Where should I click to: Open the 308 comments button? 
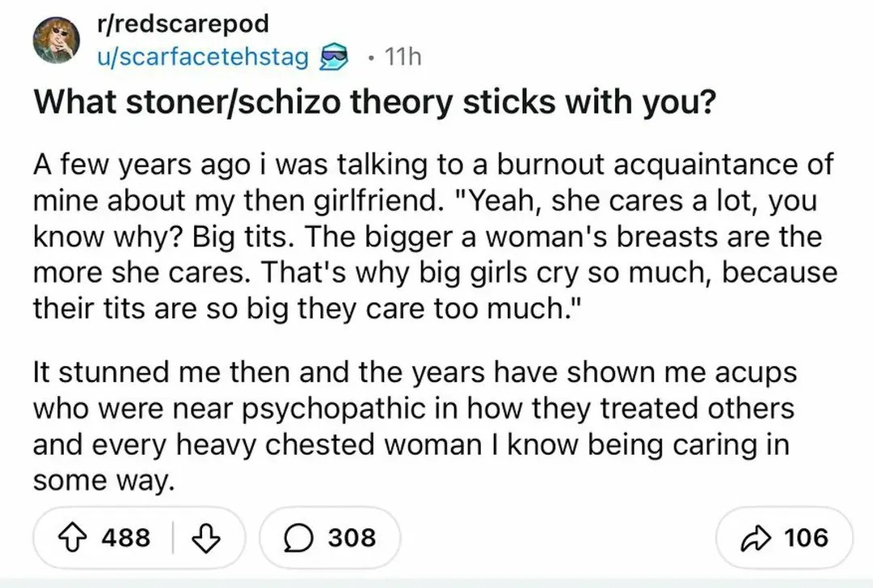pos(330,538)
